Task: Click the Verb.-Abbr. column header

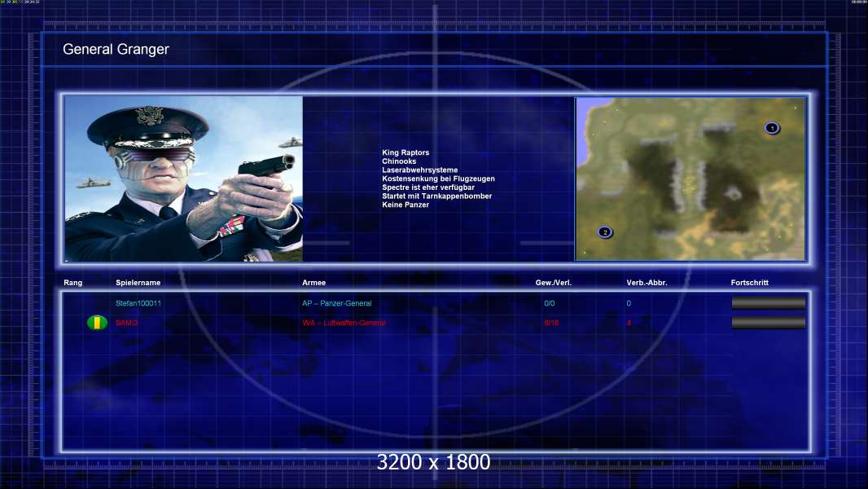Action: coord(647,283)
